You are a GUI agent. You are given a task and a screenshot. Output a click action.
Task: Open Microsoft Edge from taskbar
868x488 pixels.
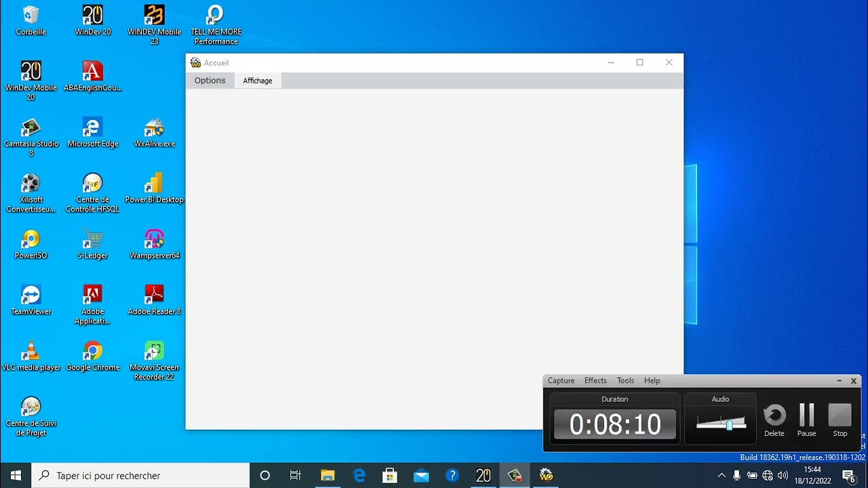coord(359,476)
